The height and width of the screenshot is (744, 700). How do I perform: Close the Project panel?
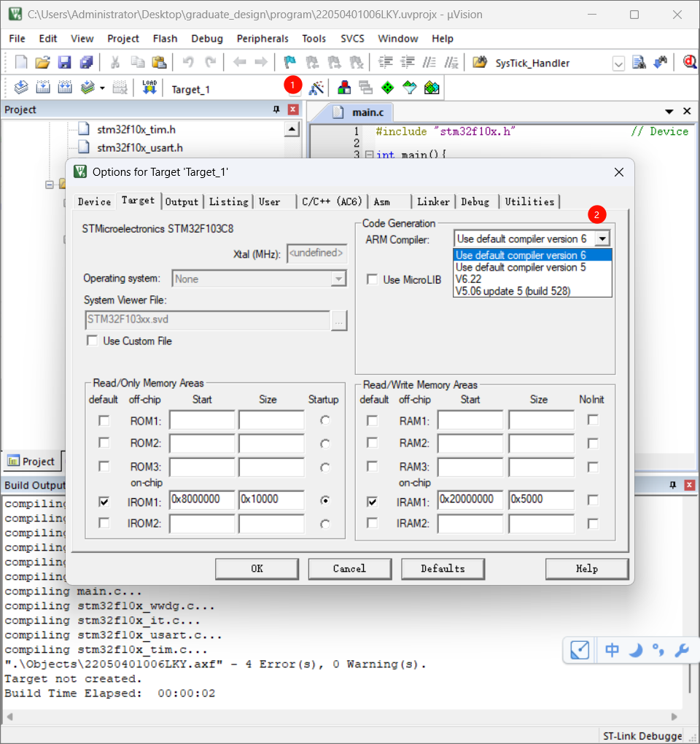[x=293, y=109]
